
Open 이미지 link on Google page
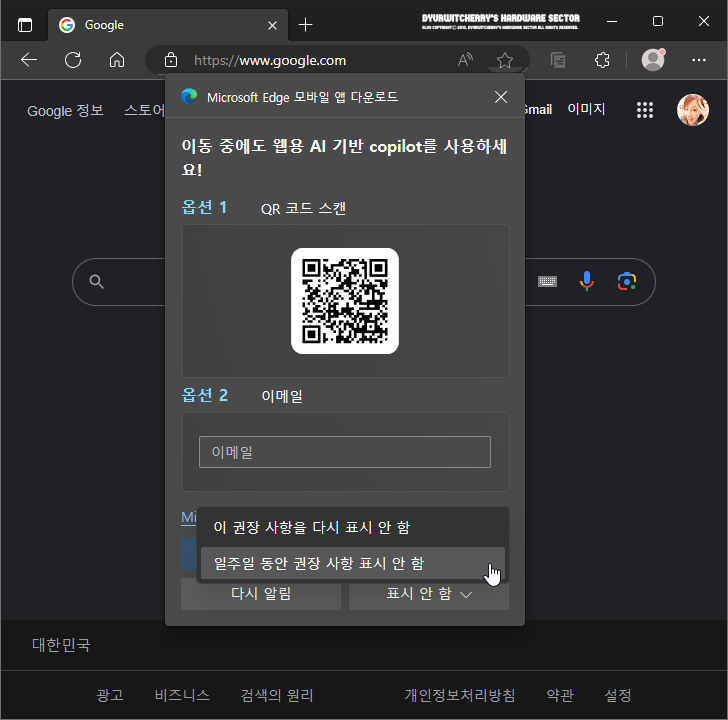pyautogui.click(x=586, y=109)
